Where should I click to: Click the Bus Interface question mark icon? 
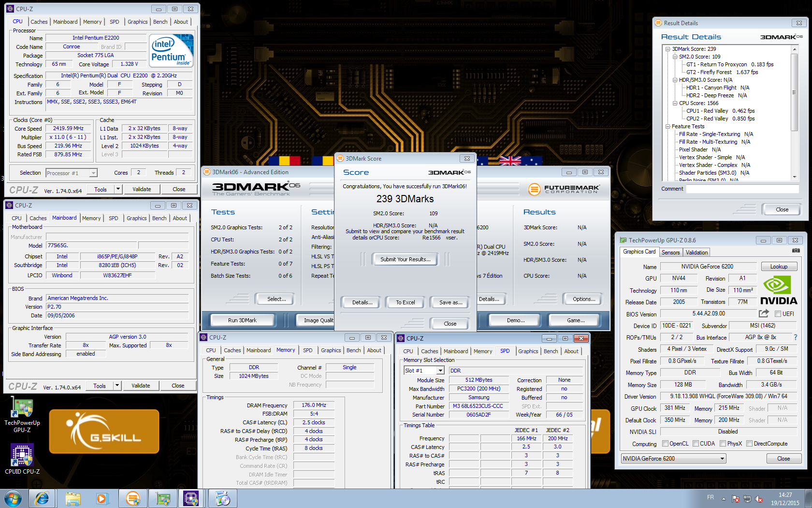point(796,337)
